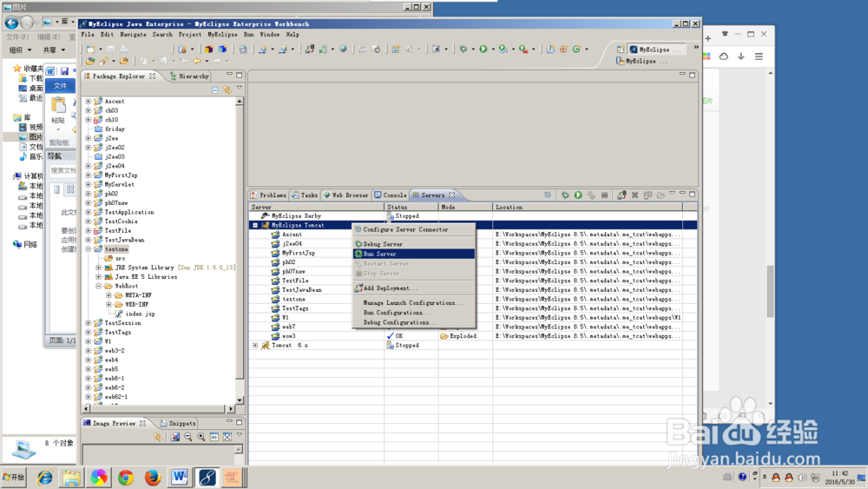Viewport: 868px width, 489px height.
Task: Open the Servers view menu dropdown arrow
Action: [x=672, y=194]
